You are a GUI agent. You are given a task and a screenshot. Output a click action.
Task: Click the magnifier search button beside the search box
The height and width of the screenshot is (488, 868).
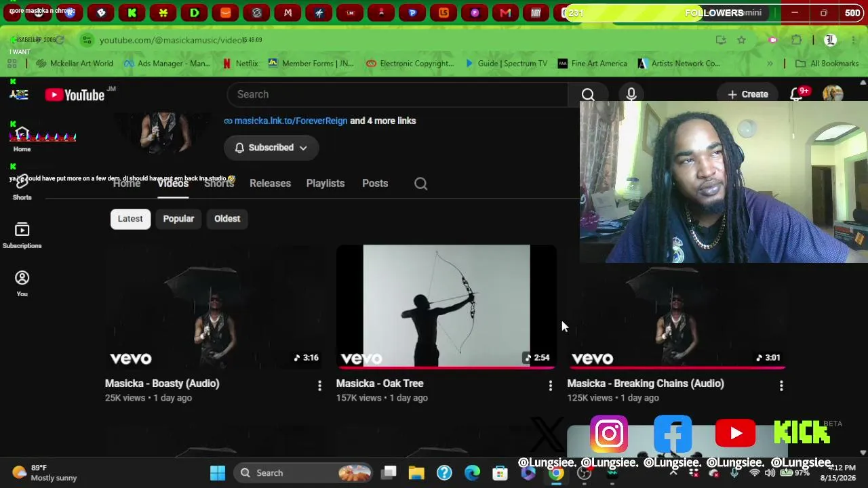tap(588, 95)
